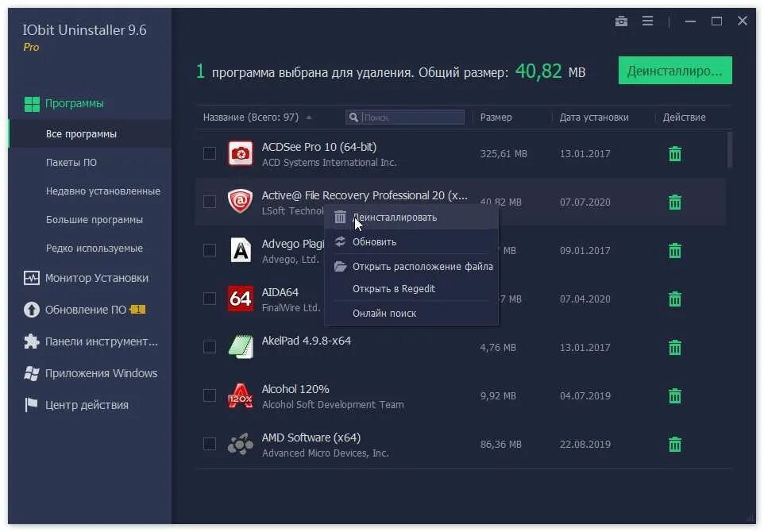Click the AIDA64 red 64 icon

tap(241, 299)
